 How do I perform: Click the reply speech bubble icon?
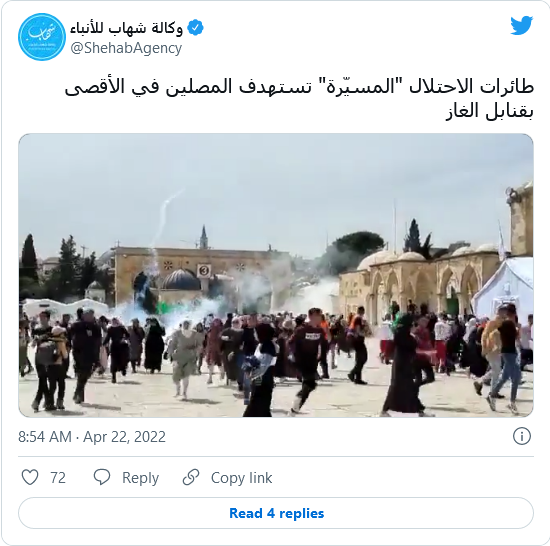102,477
